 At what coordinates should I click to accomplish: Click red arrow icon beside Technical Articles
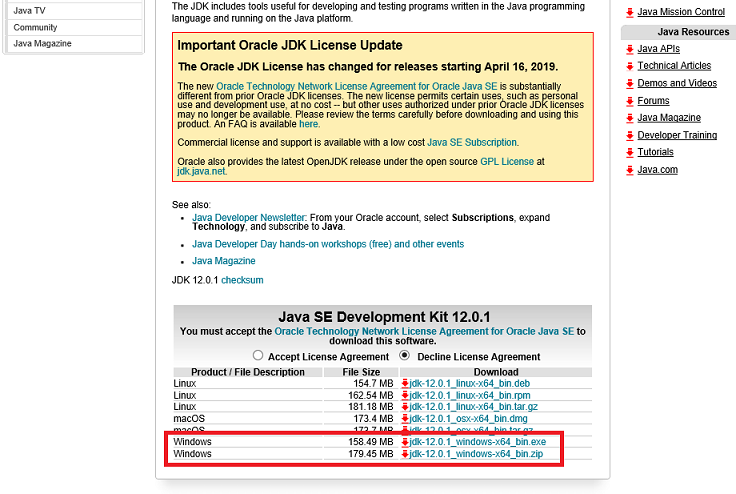point(630,66)
